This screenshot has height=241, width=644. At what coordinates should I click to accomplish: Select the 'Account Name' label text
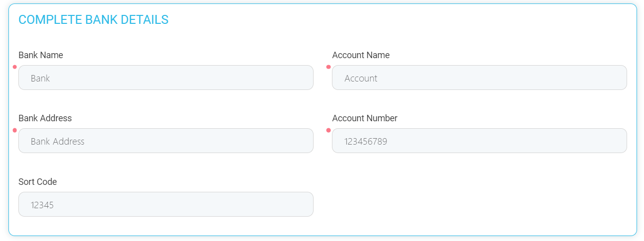361,55
